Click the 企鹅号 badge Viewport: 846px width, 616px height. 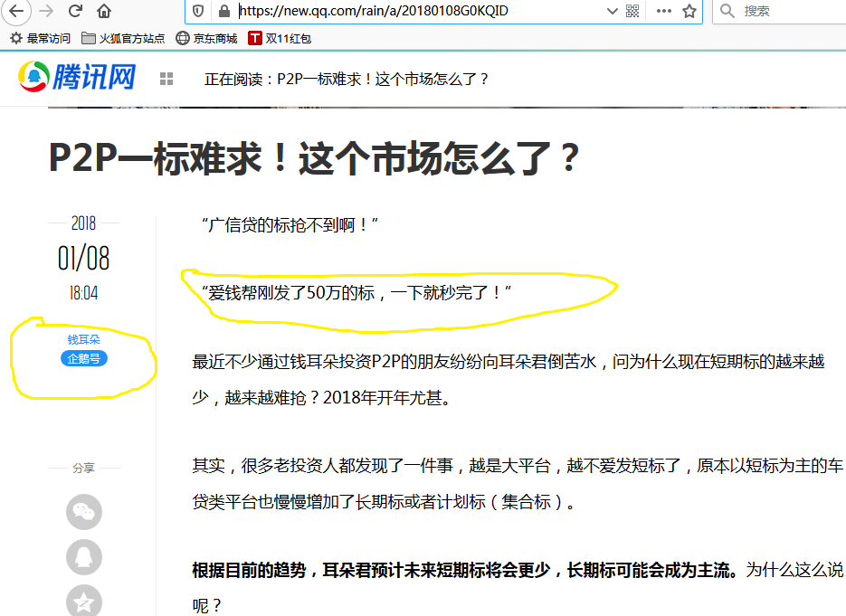[x=83, y=358]
